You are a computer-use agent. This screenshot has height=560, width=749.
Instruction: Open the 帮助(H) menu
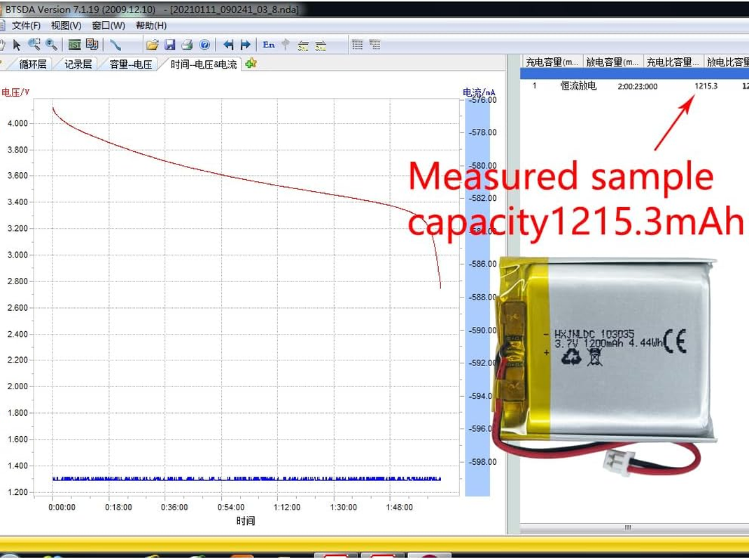(151, 26)
